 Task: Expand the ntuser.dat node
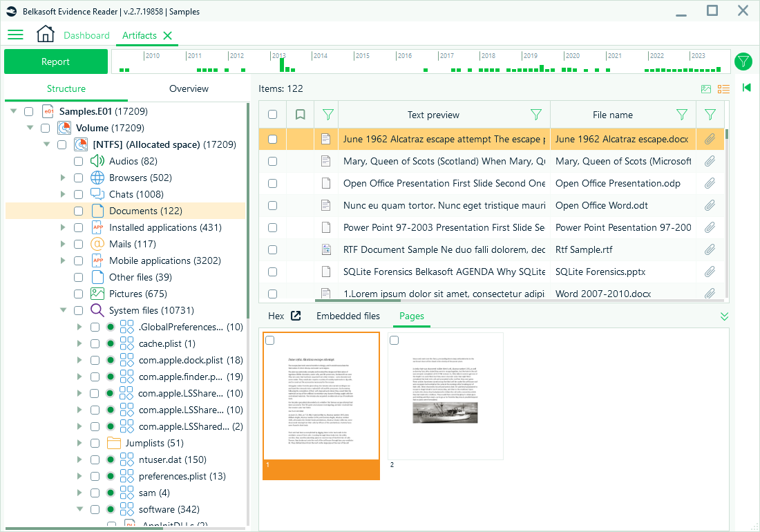point(79,459)
